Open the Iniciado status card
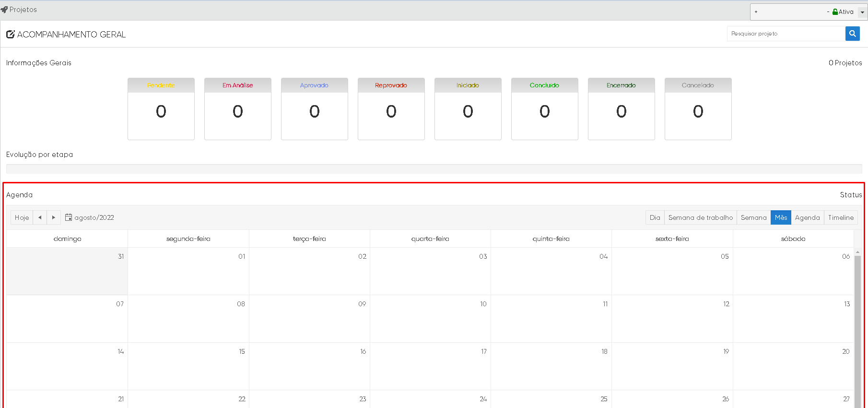 point(468,109)
